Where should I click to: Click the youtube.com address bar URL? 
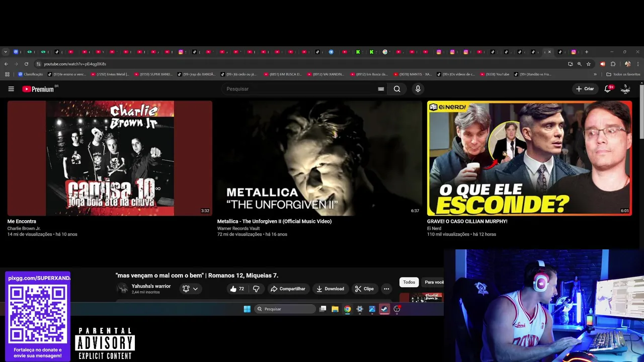tap(75, 64)
